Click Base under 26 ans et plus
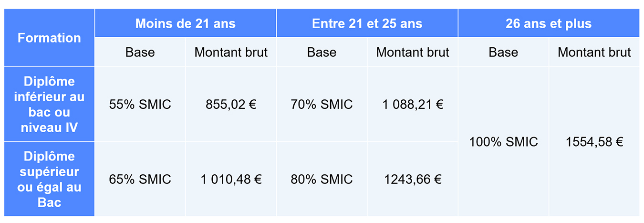This screenshot has width=644, height=223. tap(503, 52)
